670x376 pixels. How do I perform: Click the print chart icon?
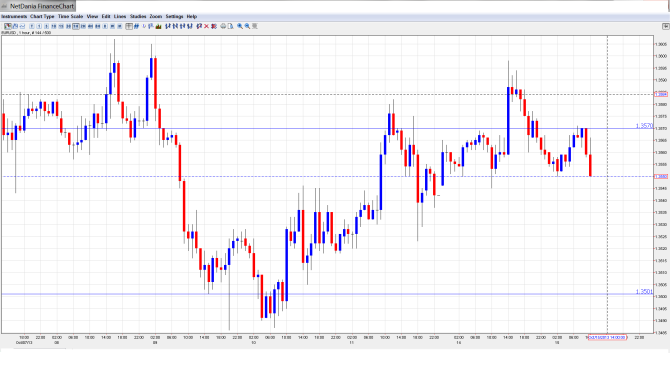[223, 26]
